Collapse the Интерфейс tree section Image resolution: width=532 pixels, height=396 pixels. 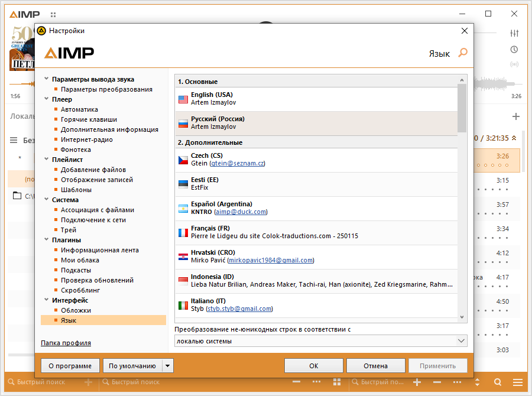coord(47,300)
